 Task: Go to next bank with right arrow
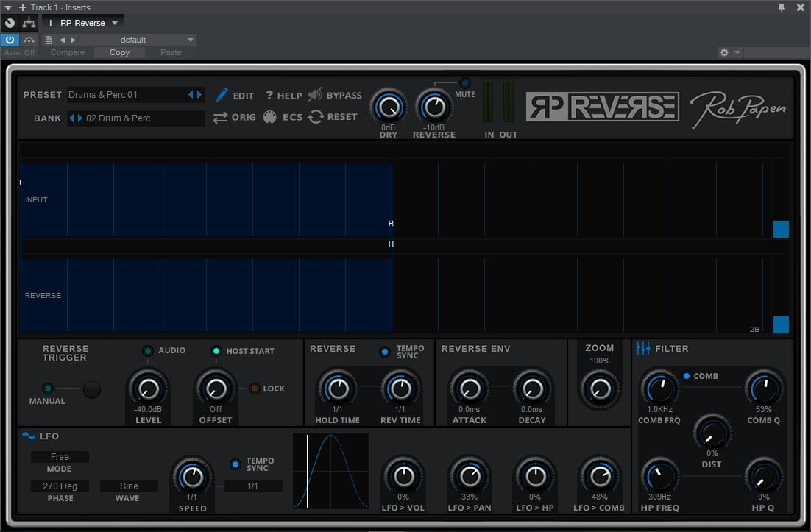point(79,118)
